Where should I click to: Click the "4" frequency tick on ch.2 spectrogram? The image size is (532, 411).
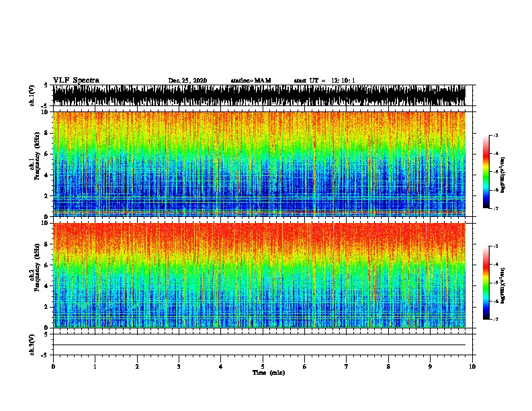[x=46, y=286]
